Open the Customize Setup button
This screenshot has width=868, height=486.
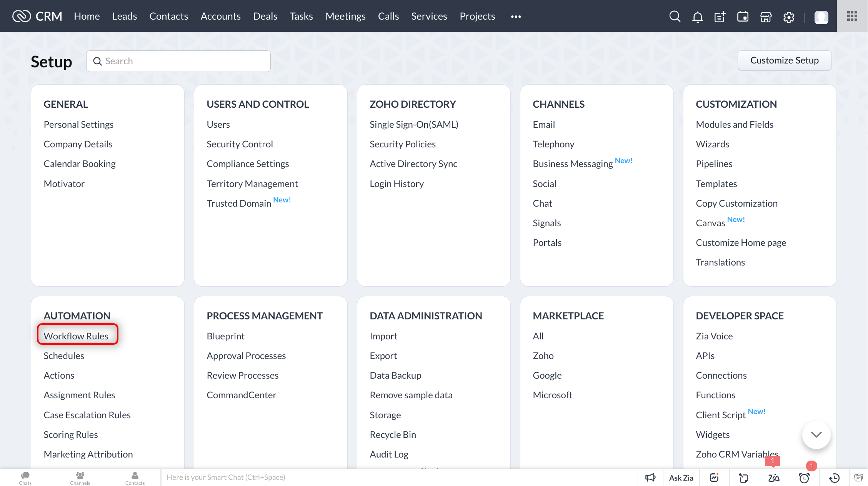tap(785, 60)
